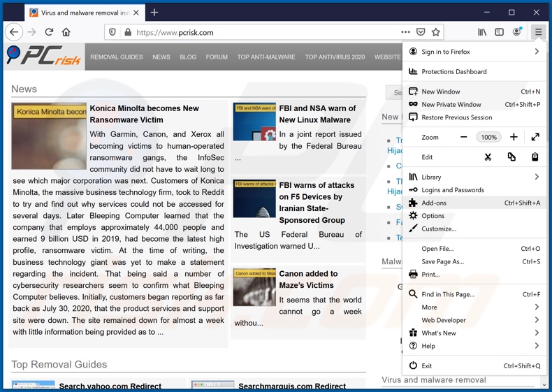Go to the Firefox home page
Viewport: 552px width, 392px height.
pyautogui.click(x=66, y=32)
